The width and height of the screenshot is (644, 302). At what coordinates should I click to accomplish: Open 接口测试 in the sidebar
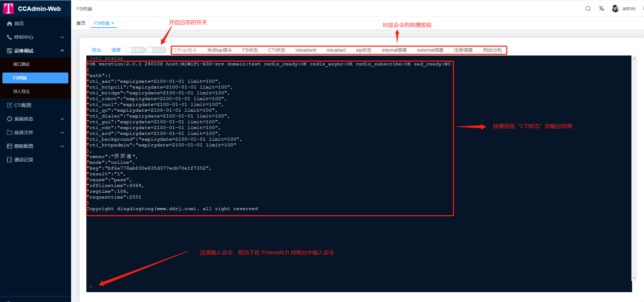click(21, 64)
